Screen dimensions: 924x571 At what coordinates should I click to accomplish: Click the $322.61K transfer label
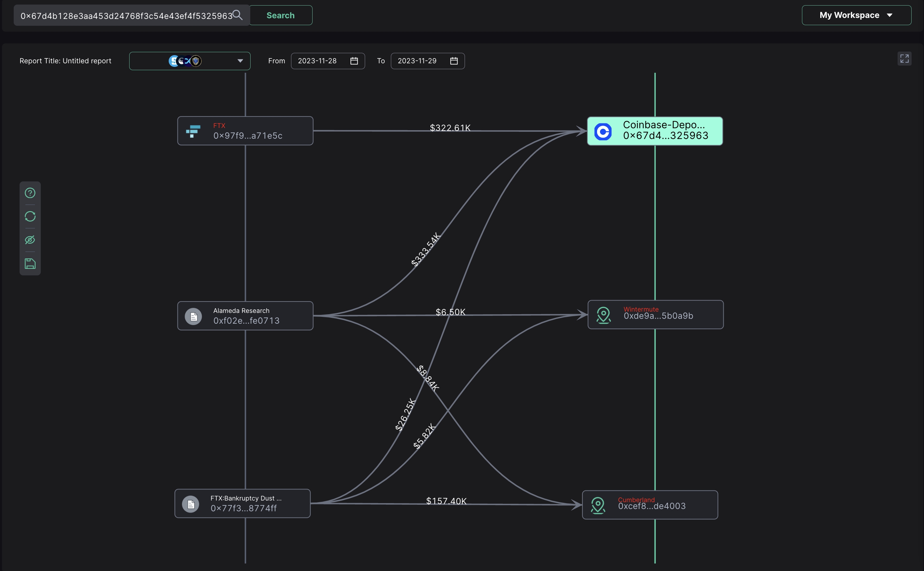(450, 128)
